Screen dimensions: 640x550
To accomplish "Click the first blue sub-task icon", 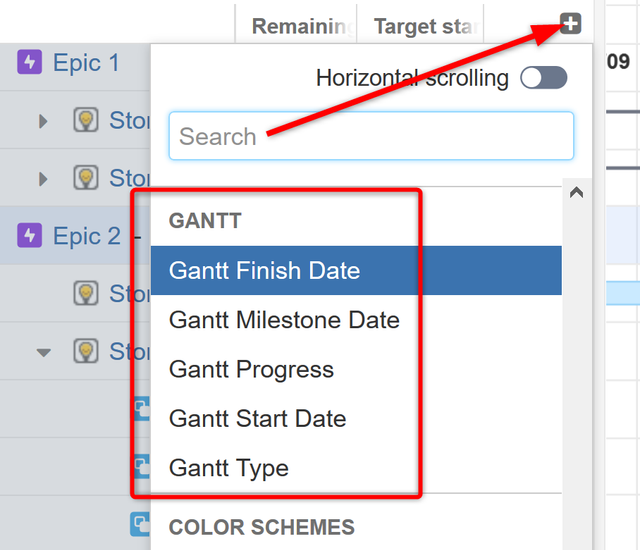I will point(143,408).
